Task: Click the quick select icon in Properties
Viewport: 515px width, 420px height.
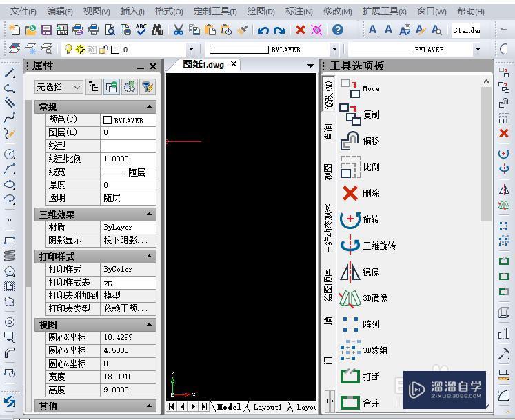Action: pyautogui.click(x=130, y=87)
